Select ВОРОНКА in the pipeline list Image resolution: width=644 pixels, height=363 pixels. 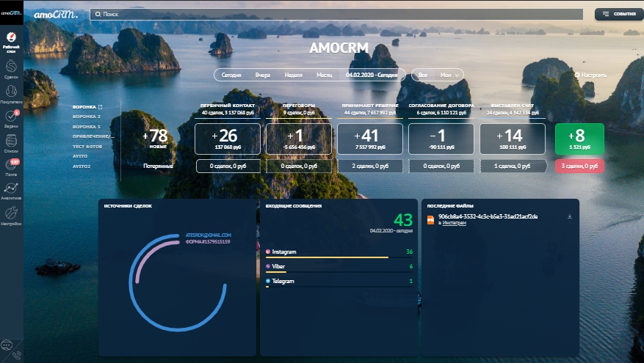84,107
